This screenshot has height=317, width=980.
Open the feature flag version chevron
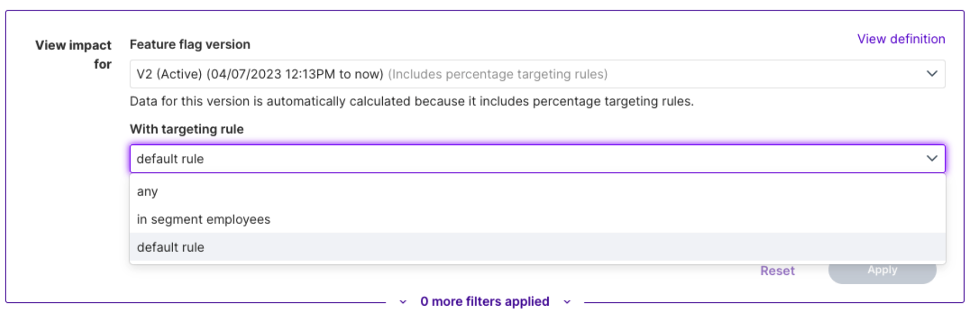931,74
